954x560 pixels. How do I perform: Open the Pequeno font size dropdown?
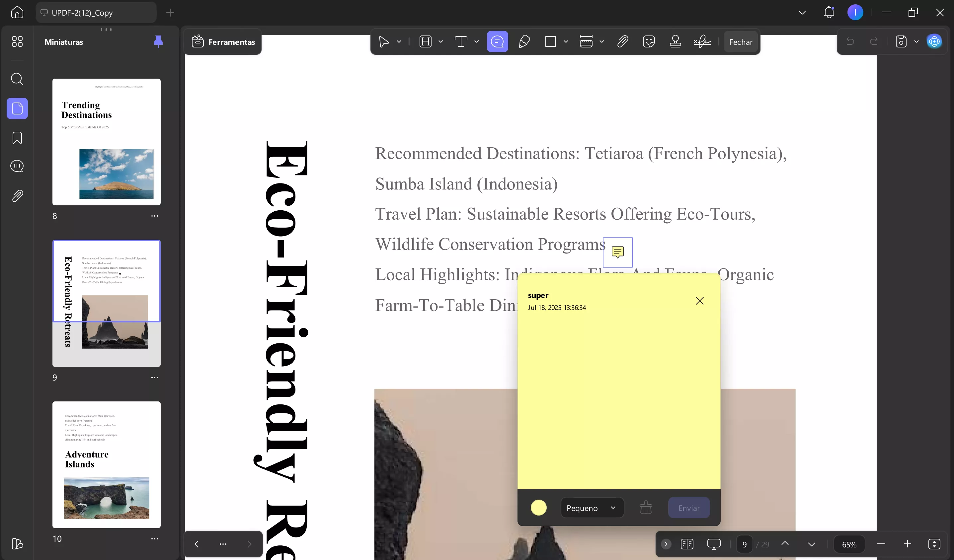(x=592, y=508)
